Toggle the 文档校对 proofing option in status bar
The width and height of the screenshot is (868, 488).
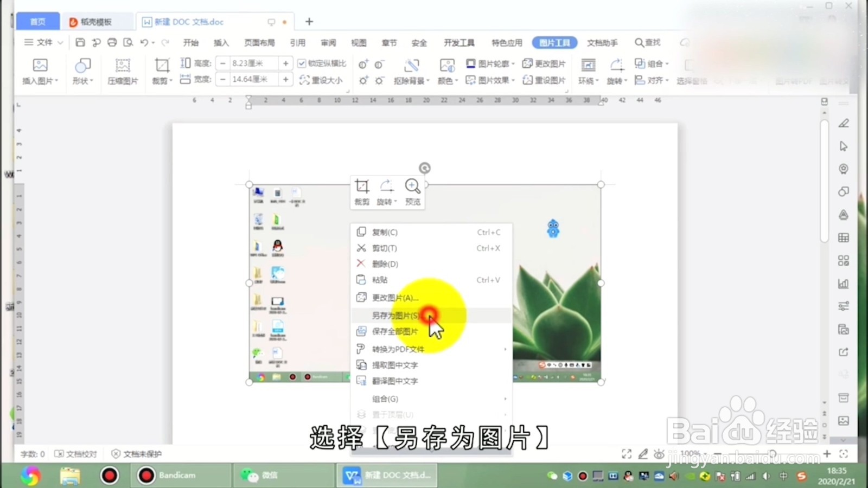point(77,454)
